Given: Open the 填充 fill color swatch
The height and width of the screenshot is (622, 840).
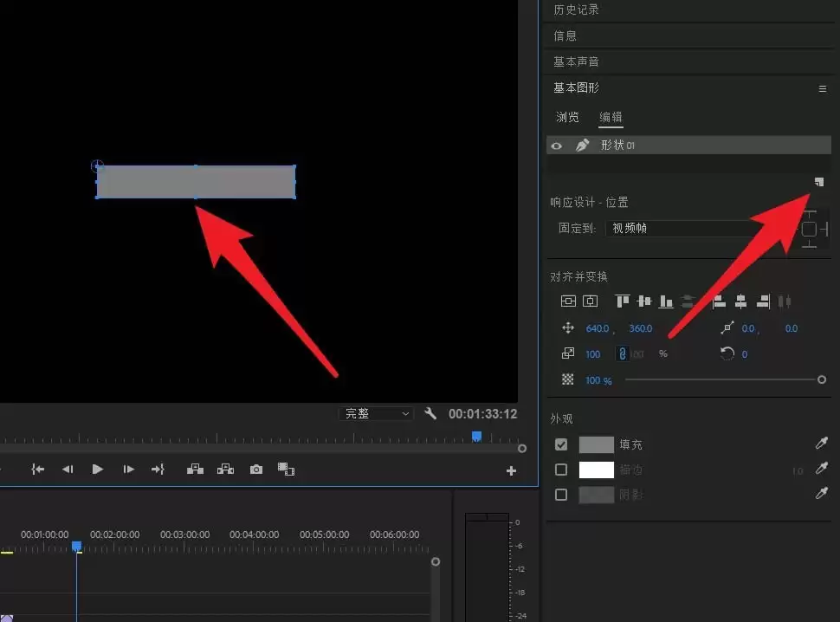Looking at the screenshot, I should pos(597,444).
